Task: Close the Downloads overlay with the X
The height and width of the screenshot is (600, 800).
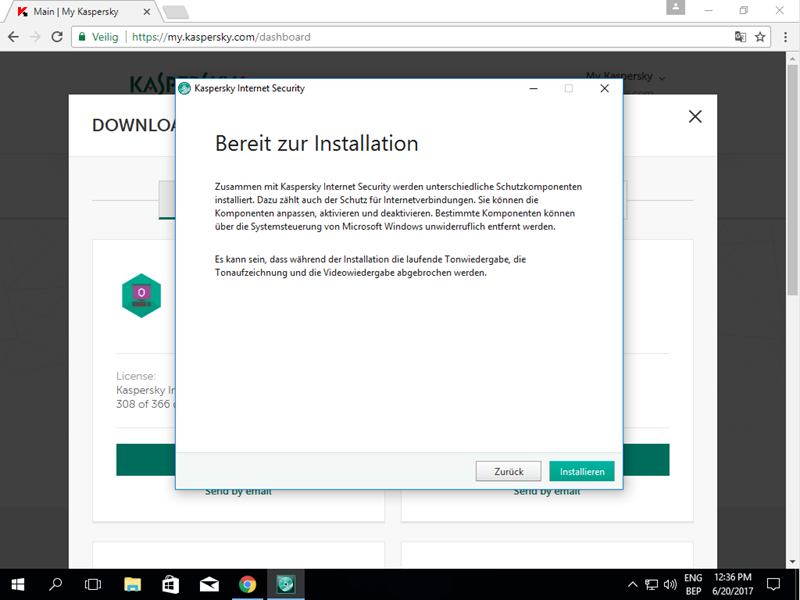Action: click(x=695, y=116)
